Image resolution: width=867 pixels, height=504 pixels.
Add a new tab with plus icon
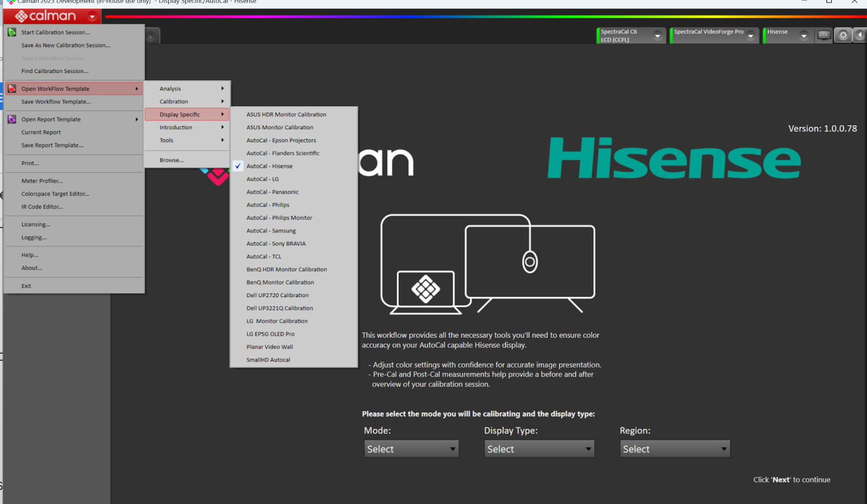tap(151, 37)
